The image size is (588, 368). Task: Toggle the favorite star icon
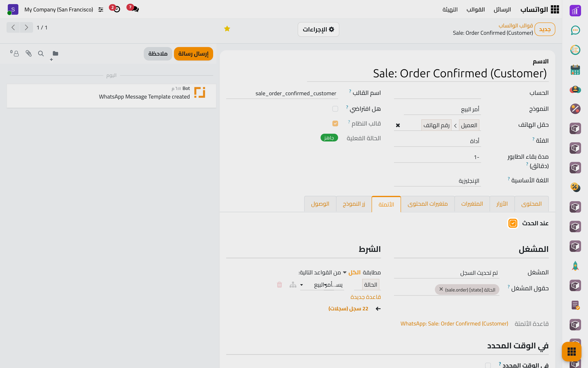point(227,29)
